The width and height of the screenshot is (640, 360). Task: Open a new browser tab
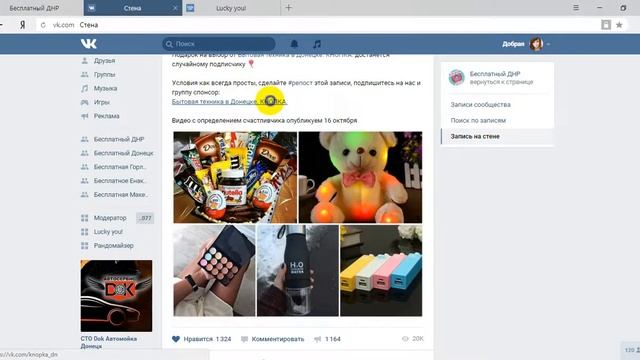(x=289, y=8)
